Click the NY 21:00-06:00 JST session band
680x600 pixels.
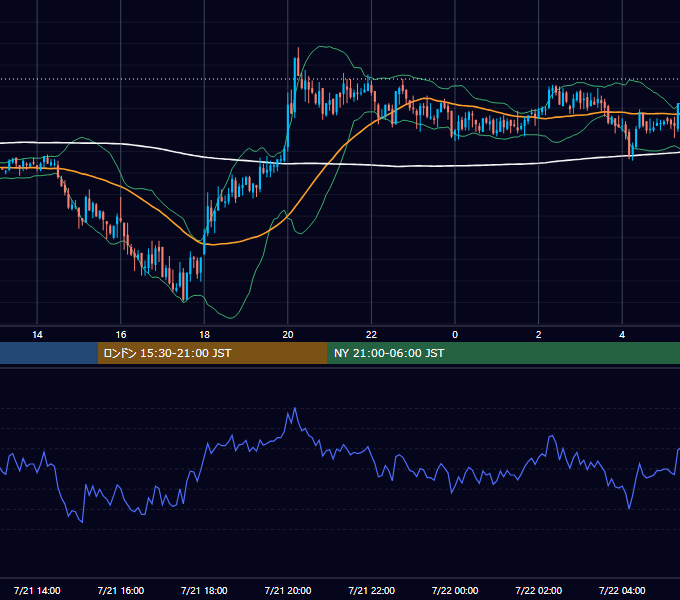[x=503, y=353]
